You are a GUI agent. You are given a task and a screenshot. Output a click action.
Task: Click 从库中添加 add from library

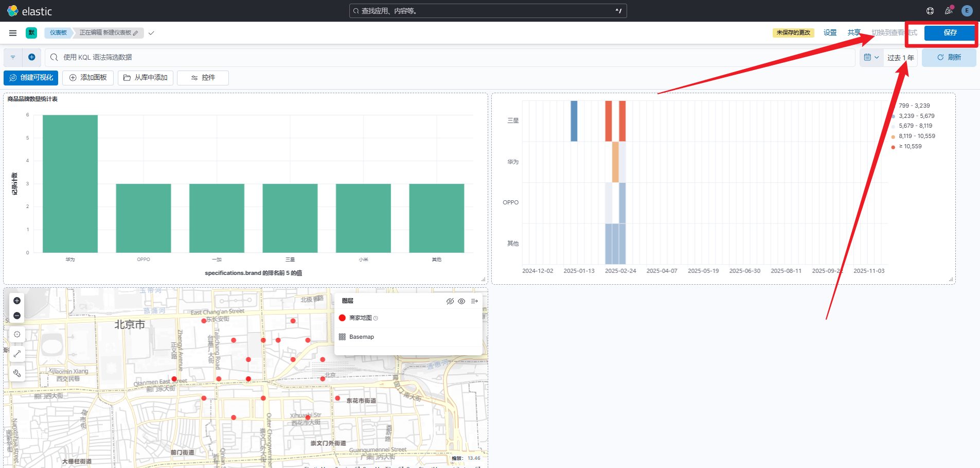click(x=146, y=78)
